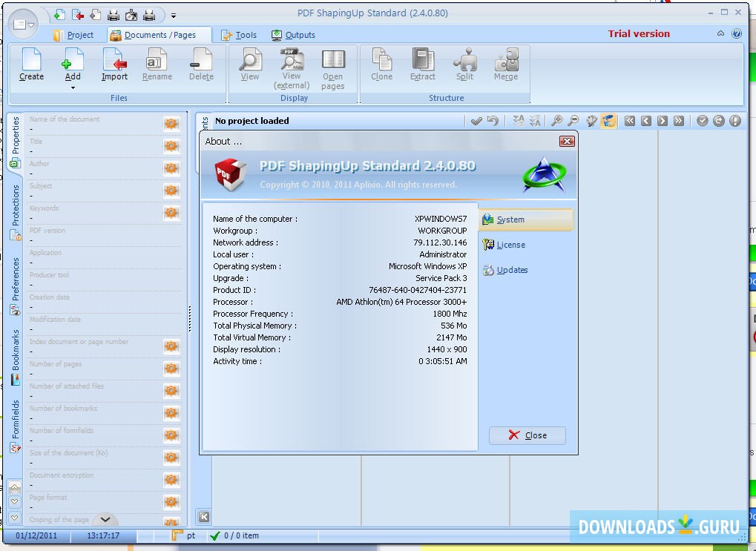756x551 pixels.
Task: Go to first page with double-left arrow
Action: coord(630,121)
